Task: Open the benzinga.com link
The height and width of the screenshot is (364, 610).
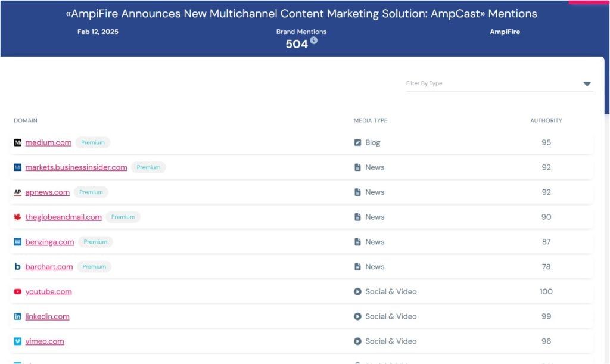Action: pyautogui.click(x=49, y=242)
